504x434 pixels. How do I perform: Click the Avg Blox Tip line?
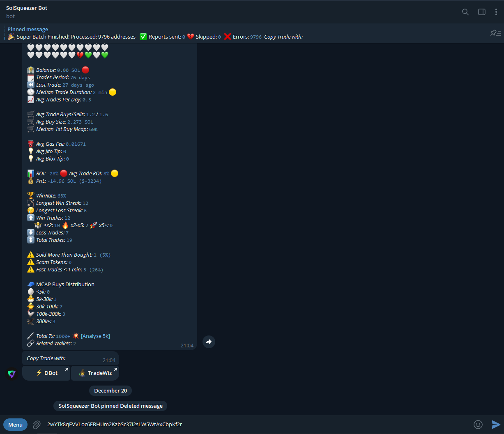click(48, 159)
